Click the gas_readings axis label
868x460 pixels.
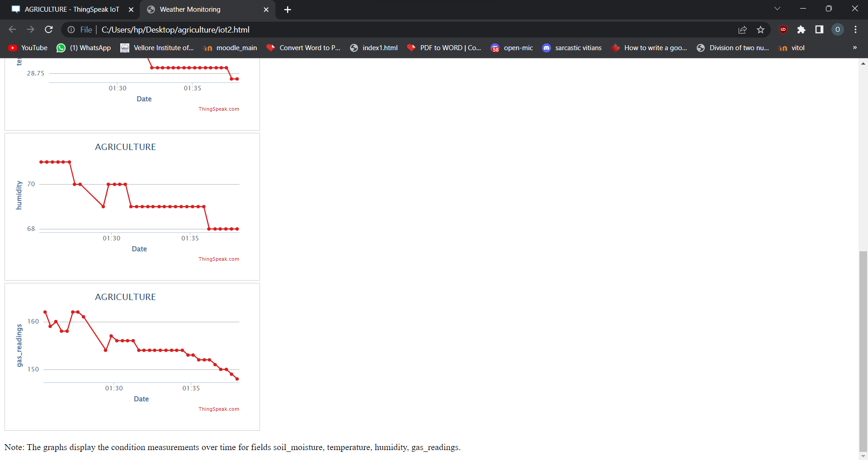[x=19, y=346]
